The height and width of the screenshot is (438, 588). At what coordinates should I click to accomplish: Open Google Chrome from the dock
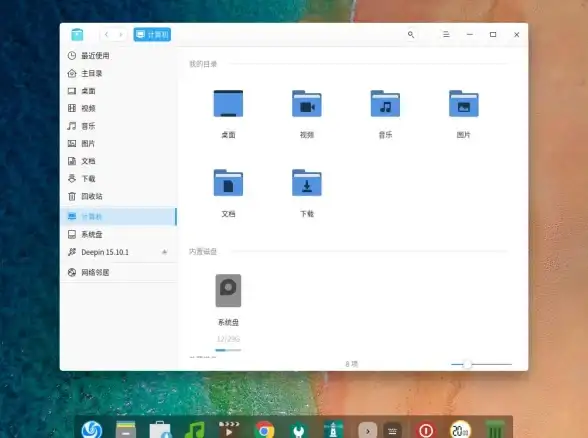[x=264, y=429]
